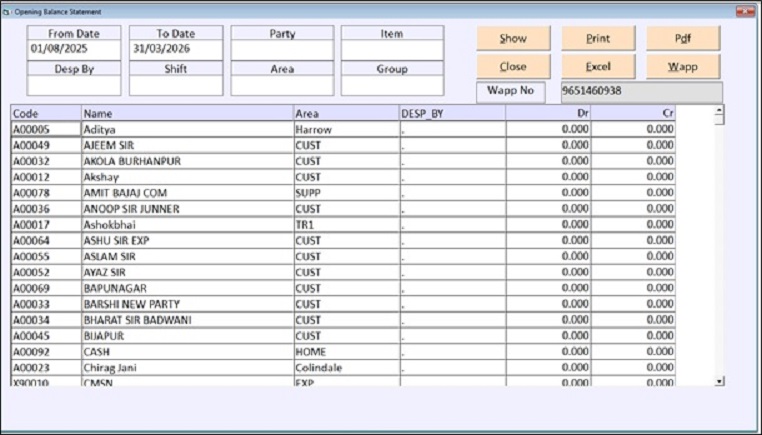
Task: Edit the From Date field 01/08/2025
Action: click(74, 50)
